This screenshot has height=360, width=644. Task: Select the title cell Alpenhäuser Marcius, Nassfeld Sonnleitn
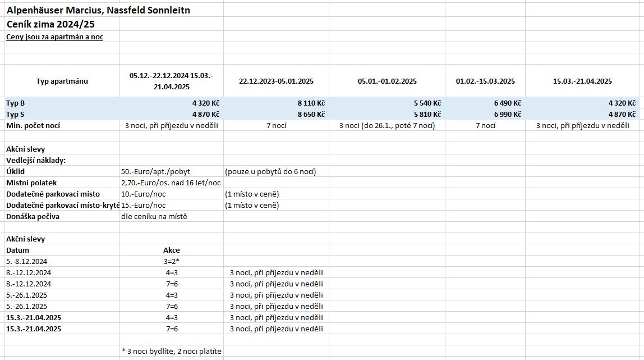pyautogui.click(x=98, y=10)
